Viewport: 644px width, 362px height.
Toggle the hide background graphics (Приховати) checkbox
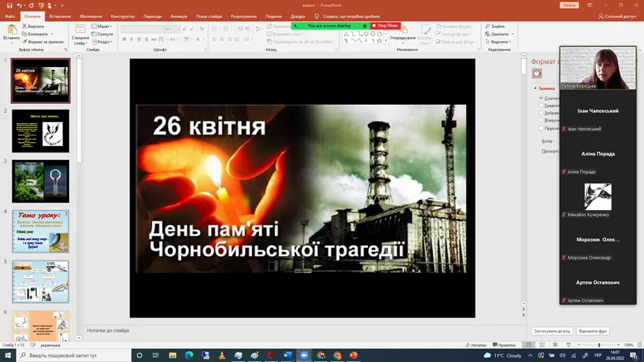pos(541,128)
